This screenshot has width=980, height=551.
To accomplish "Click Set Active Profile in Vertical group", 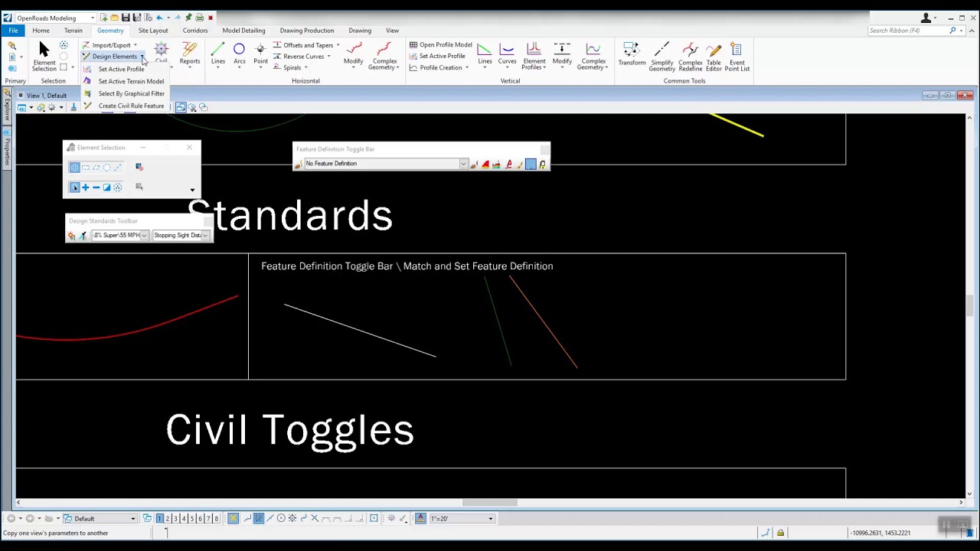I will coord(436,57).
